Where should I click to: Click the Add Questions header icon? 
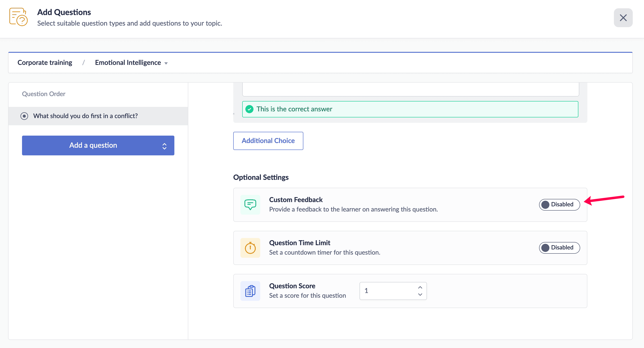pos(18,17)
